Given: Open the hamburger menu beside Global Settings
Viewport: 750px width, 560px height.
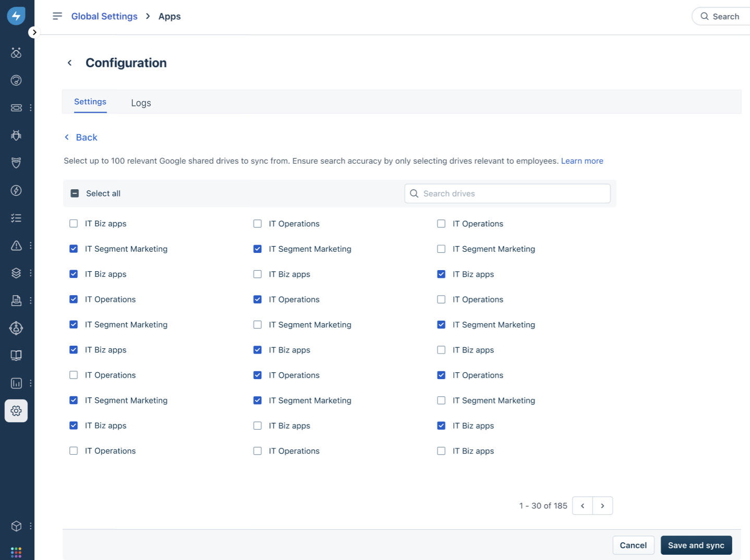Looking at the screenshot, I should point(57,16).
